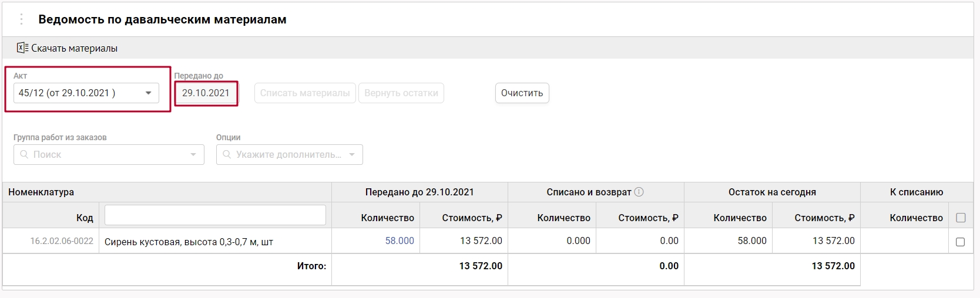This screenshot has width=980, height=298.
Task: Select the Сирень кустовая nomenclature row
Action: pos(189,241)
